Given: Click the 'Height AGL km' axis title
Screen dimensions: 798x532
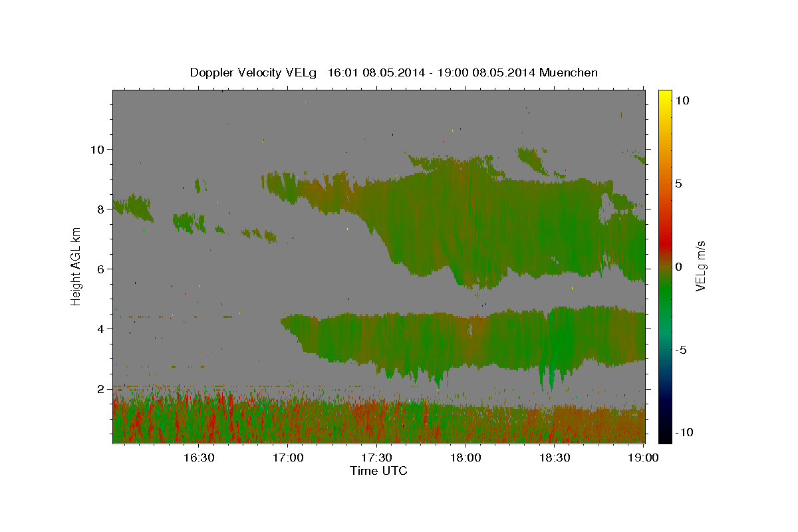Looking at the screenshot, I should click(76, 266).
